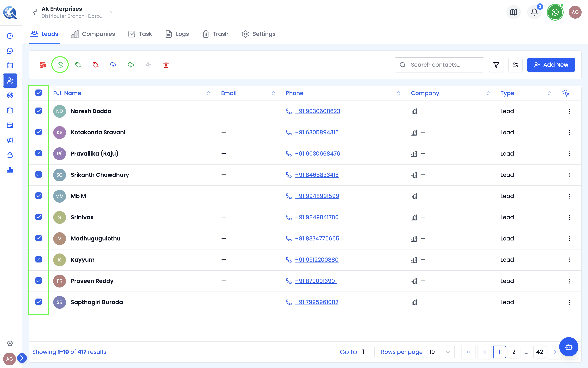Uncheck Srikanth Chowdhury's row checkbox
The height and width of the screenshot is (368, 588).
pyautogui.click(x=39, y=174)
